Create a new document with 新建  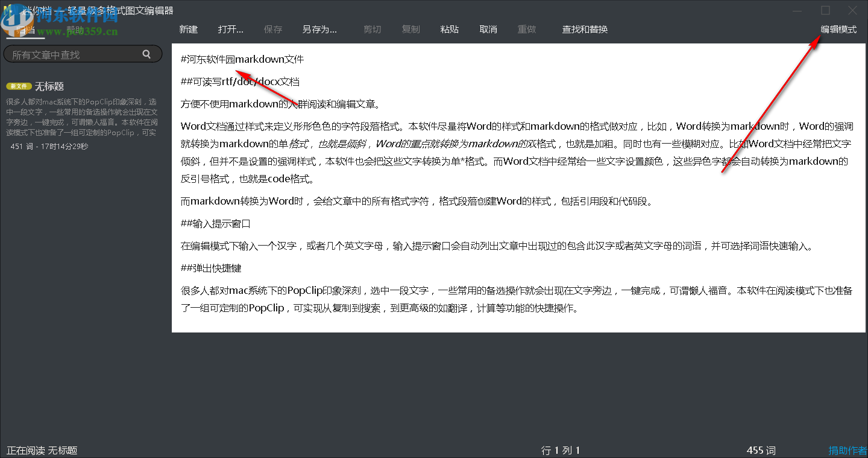pyautogui.click(x=188, y=29)
